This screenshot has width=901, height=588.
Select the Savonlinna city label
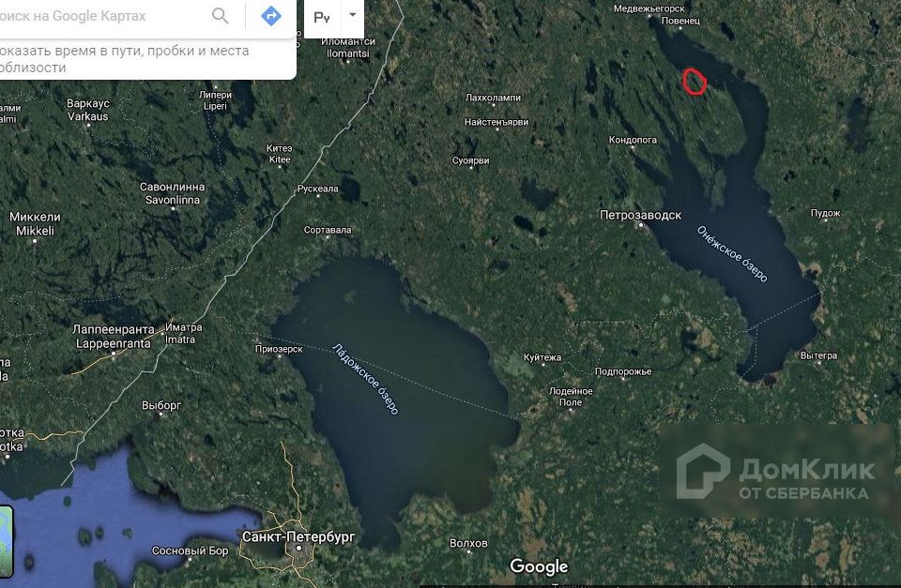173,201
